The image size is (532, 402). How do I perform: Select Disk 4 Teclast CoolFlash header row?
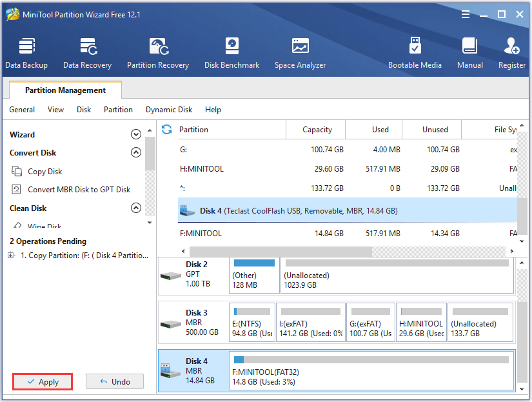coord(348,210)
